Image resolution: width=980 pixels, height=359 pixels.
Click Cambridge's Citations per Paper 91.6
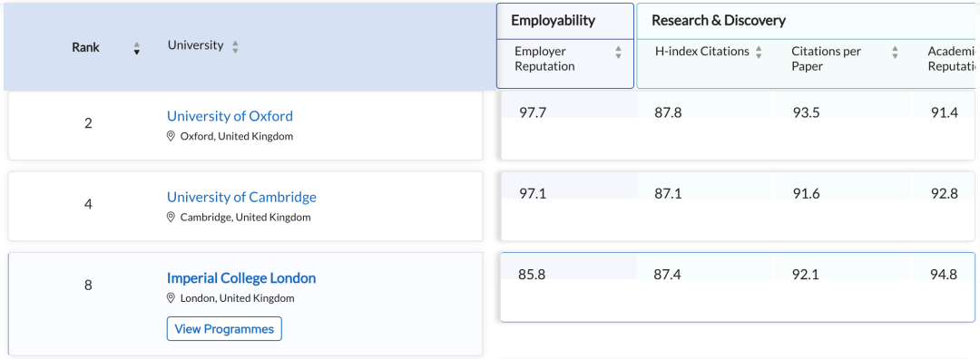[805, 193]
